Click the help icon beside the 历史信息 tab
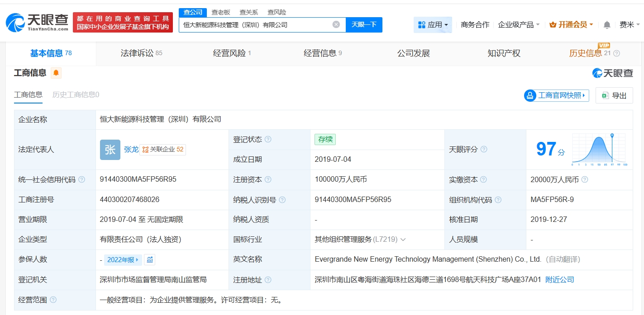The width and height of the screenshot is (644, 315). [x=616, y=53]
